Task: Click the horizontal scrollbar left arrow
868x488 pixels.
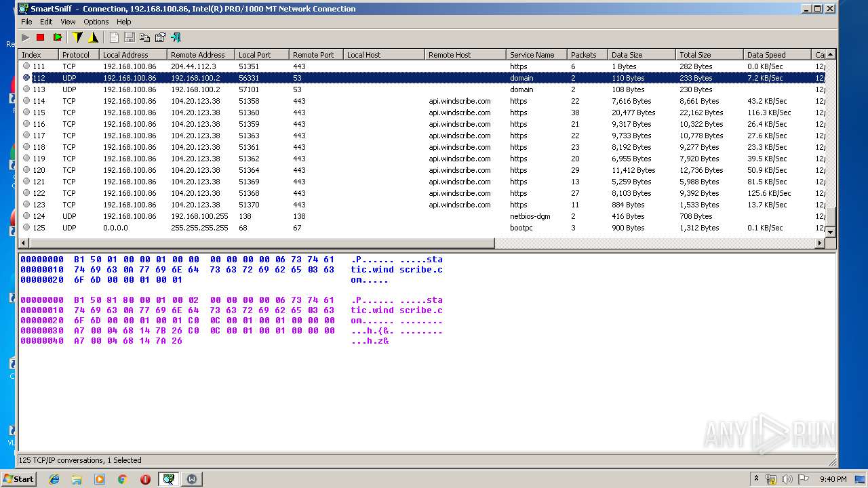Action: [x=24, y=243]
